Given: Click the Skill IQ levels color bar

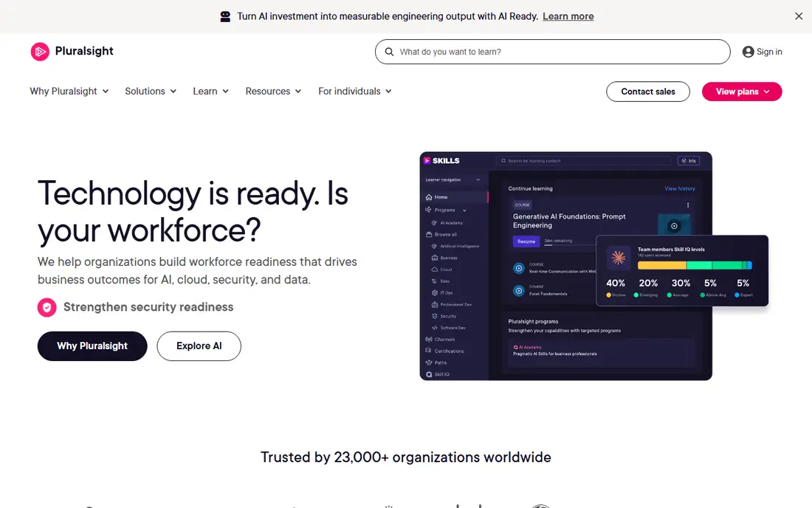Looking at the screenshot, I should (695, 266).
